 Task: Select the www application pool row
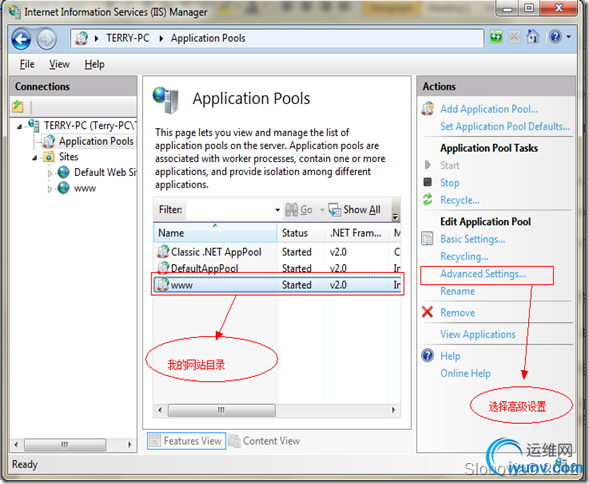(278, 285)
